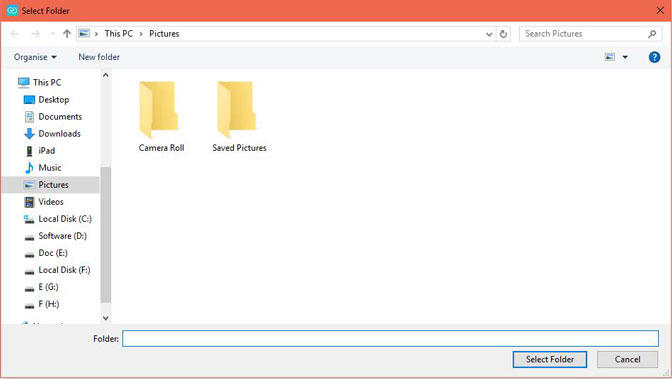Focus the Search Pictures field
Screen dimensions: 672x379
point(591,33)
